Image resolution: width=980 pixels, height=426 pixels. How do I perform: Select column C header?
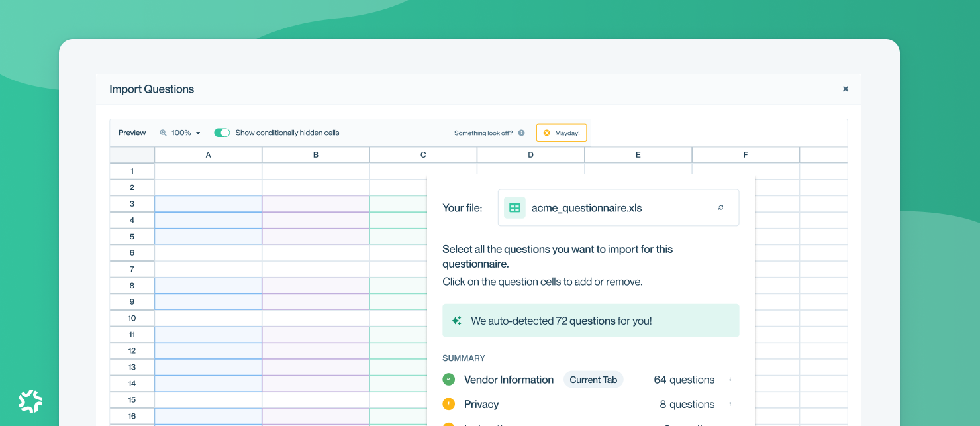tap(423, 155)
